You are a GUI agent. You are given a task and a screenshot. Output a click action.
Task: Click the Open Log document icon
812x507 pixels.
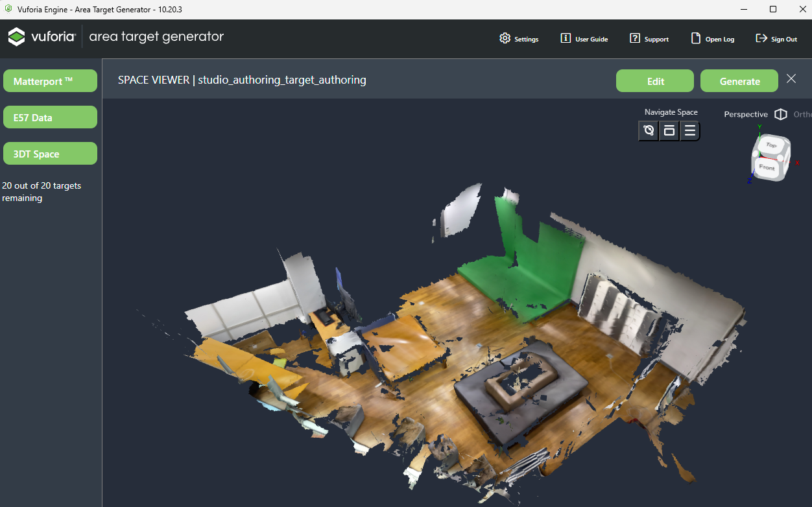coord(696,38)
